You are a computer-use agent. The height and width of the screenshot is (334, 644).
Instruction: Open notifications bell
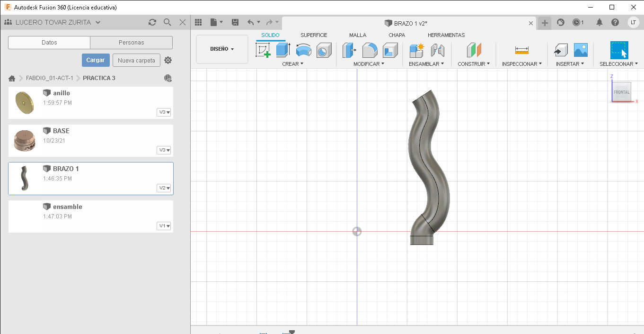tap(600, 22)
